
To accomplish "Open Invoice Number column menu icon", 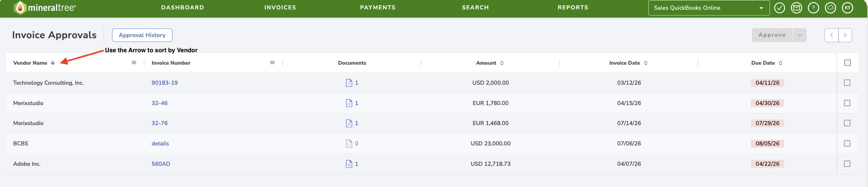I will (272, 63).
